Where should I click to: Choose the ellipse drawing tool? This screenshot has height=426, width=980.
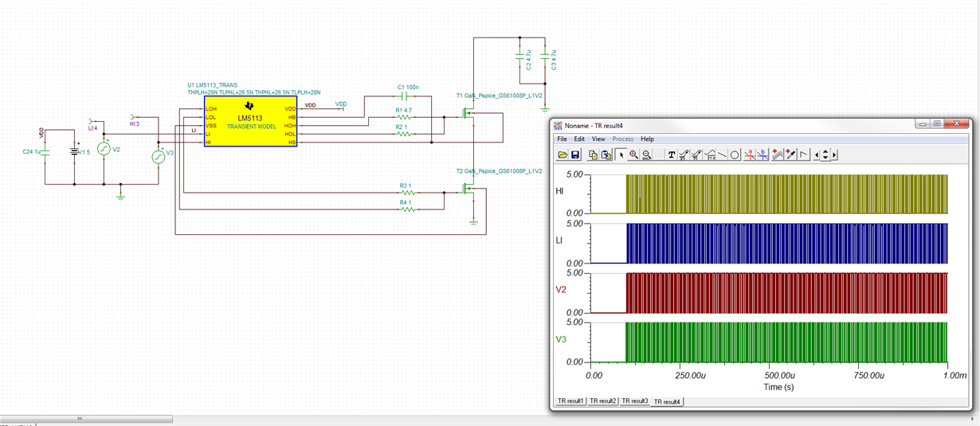735,154
